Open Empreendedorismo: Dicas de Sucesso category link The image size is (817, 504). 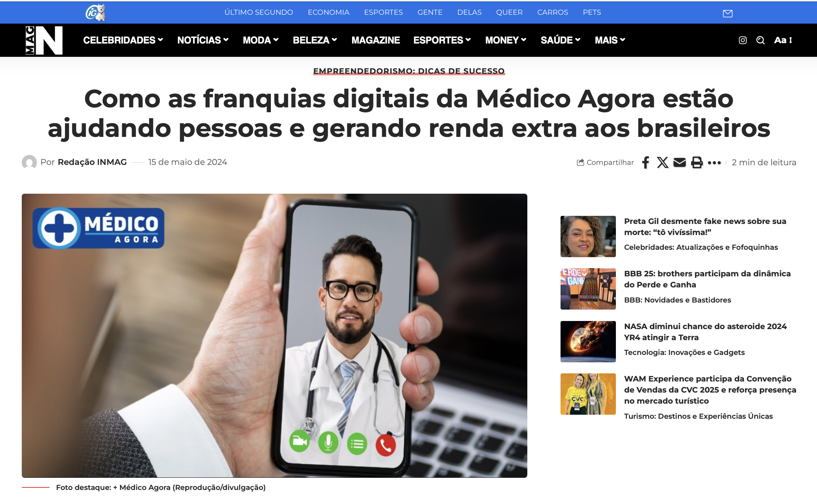tap(409, 71)
